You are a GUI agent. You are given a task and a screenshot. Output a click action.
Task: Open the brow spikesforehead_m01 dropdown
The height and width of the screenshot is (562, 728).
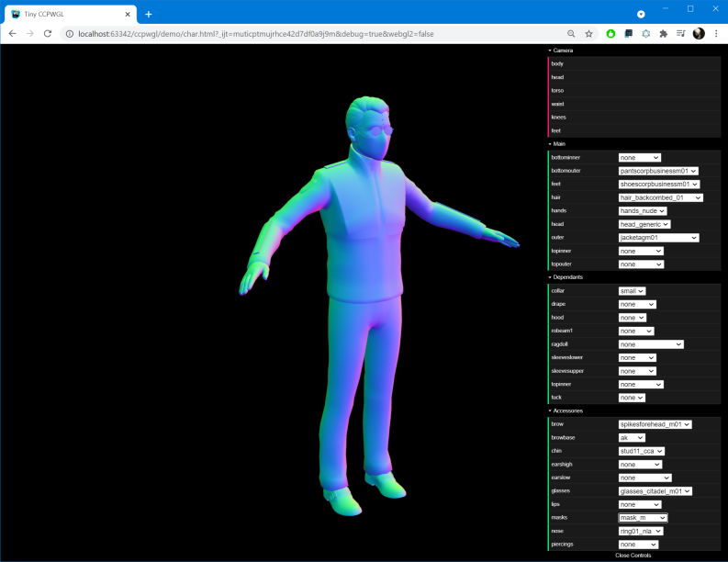tap(655, 424)
